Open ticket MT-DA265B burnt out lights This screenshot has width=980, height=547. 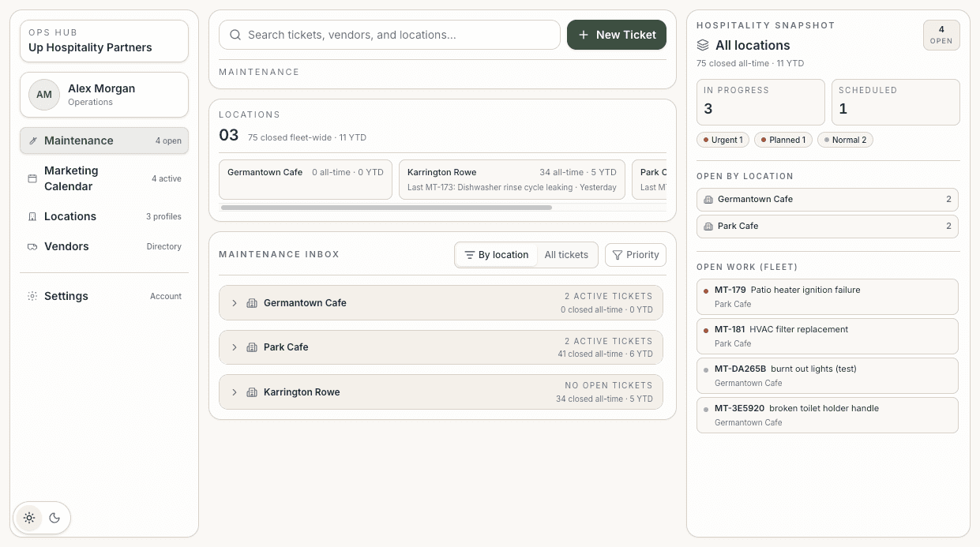(x=828, y=376)
